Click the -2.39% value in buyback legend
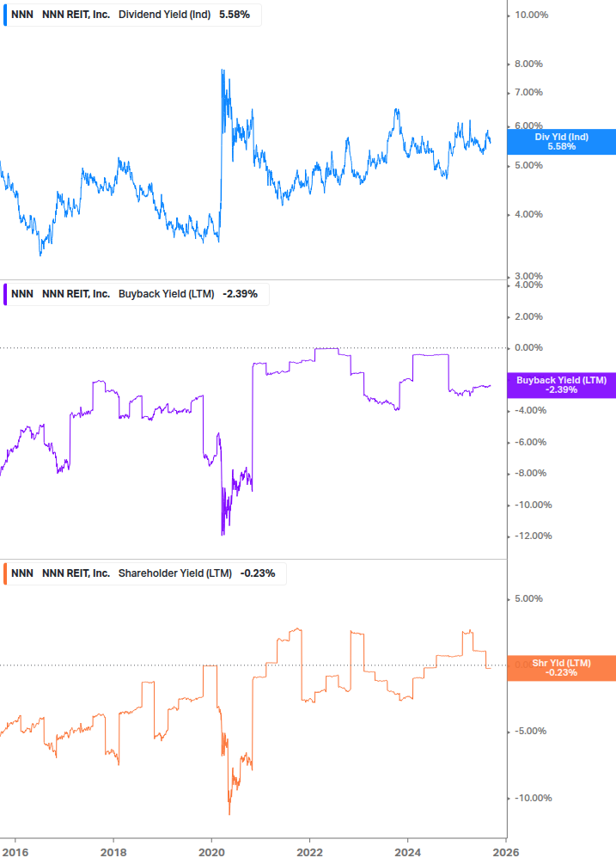 240,294
